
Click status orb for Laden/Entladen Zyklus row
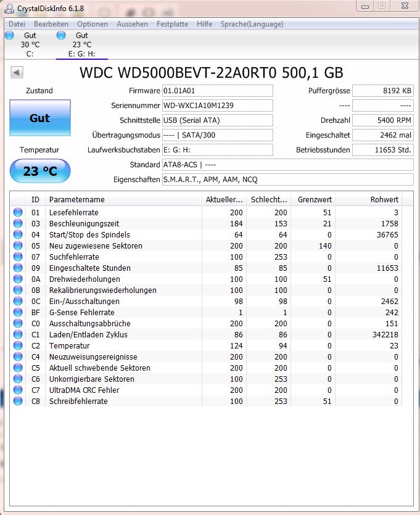click(18, 334)
